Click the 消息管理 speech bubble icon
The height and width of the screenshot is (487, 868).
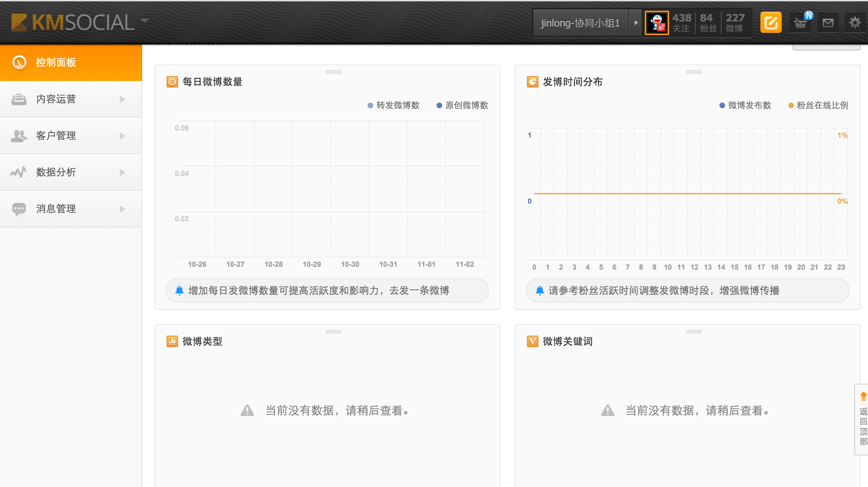tap(19, 209)
